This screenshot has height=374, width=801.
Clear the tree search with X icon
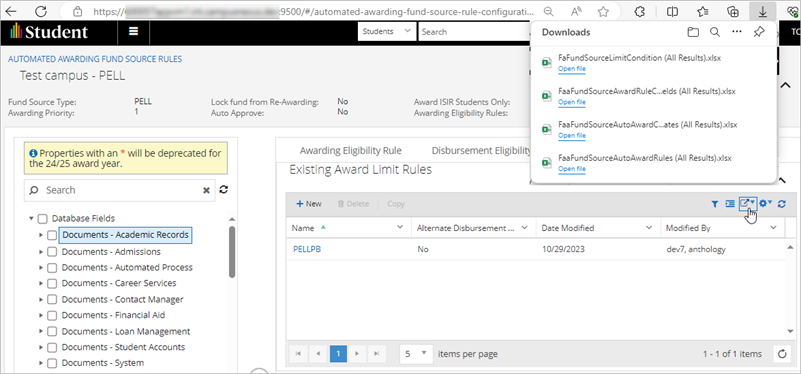click(x=206, y=190)
